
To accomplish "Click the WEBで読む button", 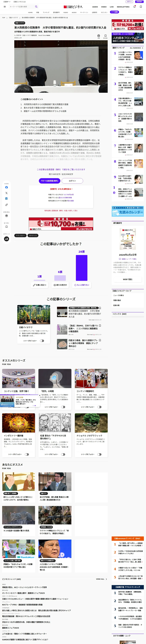I will [128, 279].
